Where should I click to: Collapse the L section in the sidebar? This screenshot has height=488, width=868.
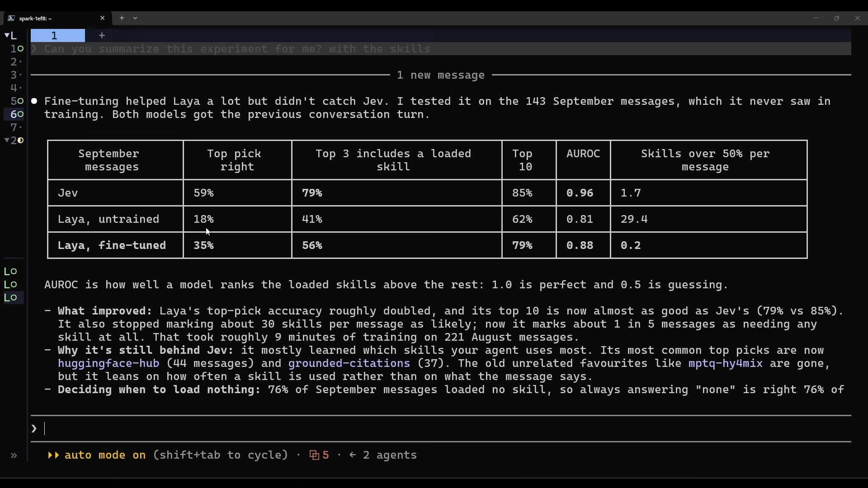[x=11, y=35]
